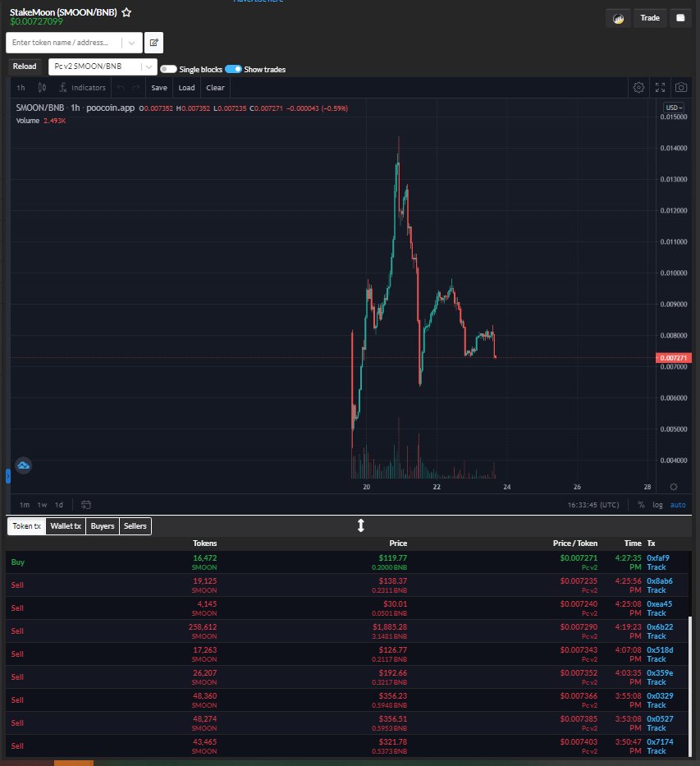Open the edit token list icon
The image size is (700, 766).
tap(153, 43)
